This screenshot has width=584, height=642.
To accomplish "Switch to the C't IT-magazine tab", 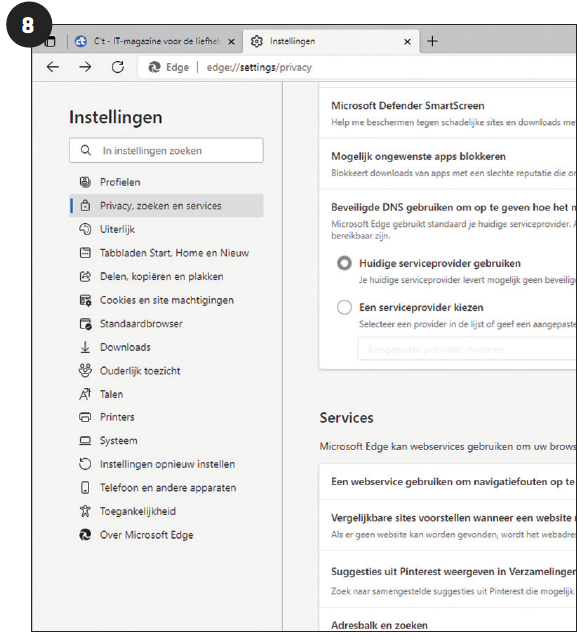I will (x=156, y=41).
